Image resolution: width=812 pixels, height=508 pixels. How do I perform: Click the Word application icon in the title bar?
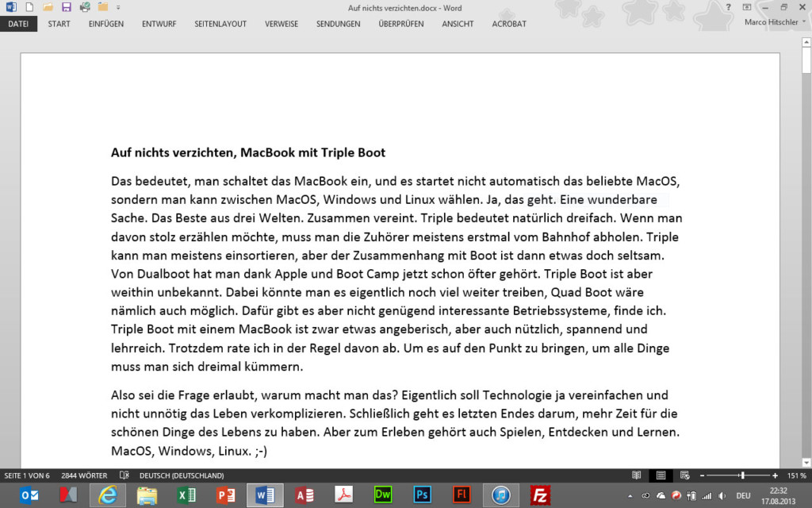(11, 7)
